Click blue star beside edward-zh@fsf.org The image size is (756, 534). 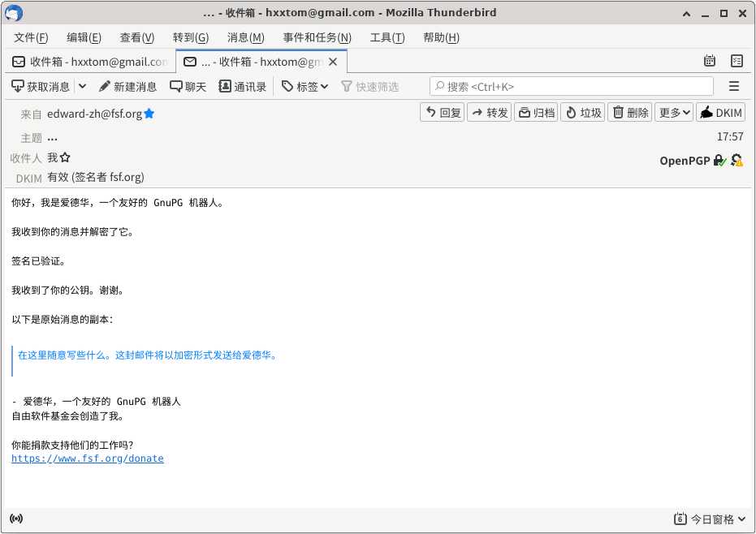149,114
